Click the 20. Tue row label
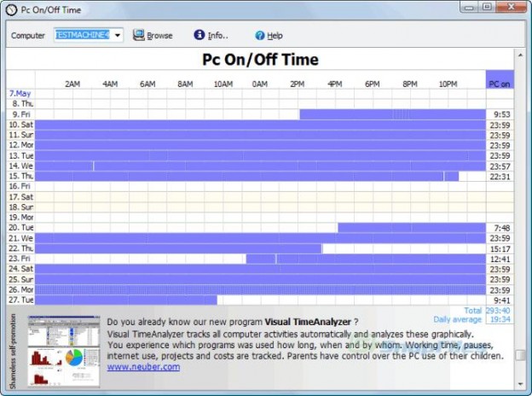Image resolution: width=532 pixels, height=396 pixels. [21, 228]
